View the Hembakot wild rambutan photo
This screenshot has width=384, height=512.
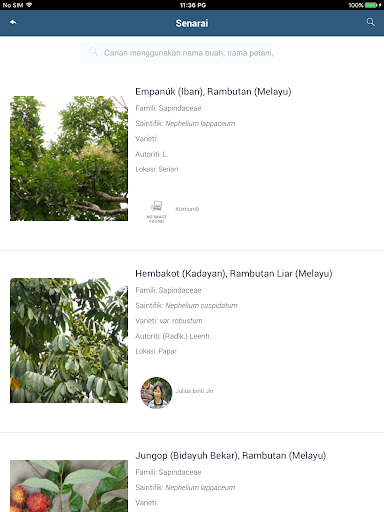click(69, 340)
